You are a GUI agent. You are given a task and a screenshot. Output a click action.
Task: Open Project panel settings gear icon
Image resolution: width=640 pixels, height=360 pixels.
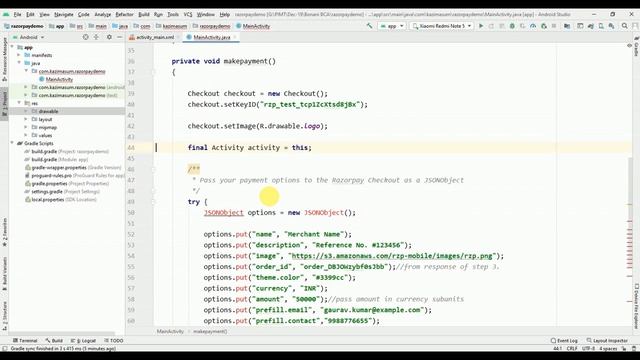(x=109, y=37)
